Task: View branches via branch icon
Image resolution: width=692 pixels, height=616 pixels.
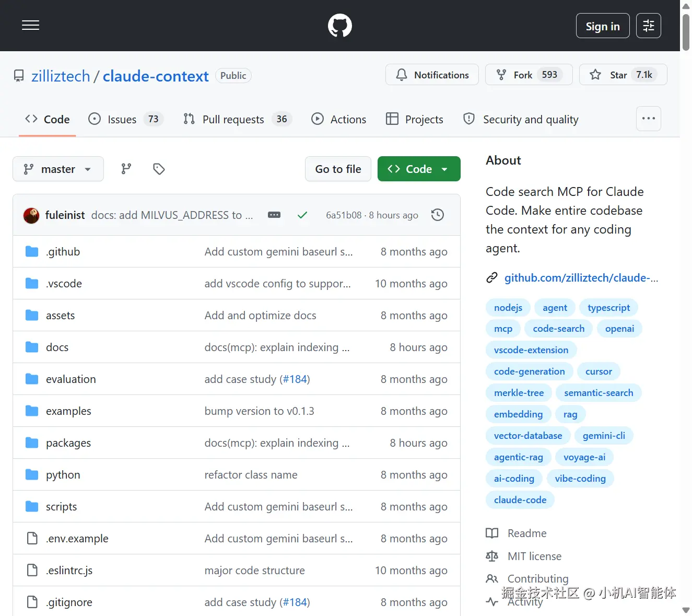Action: pos(126,169)
